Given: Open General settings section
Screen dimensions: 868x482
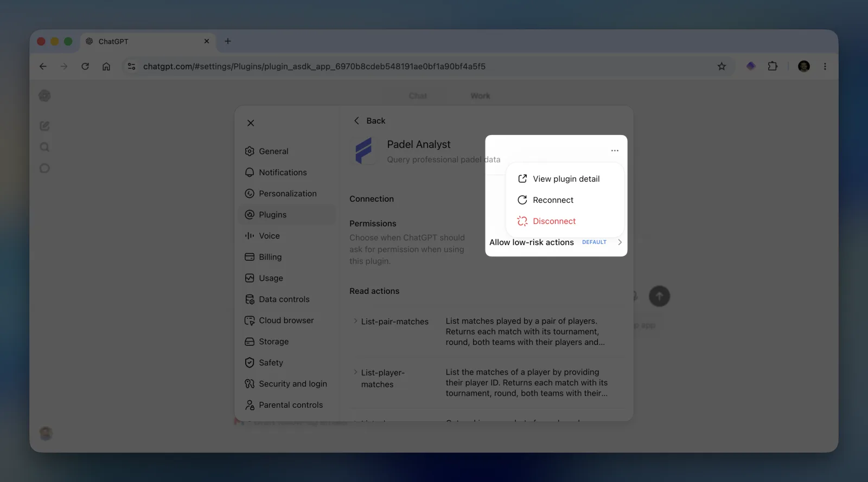Looking at the screenshot, I should (x=287, y=151).
